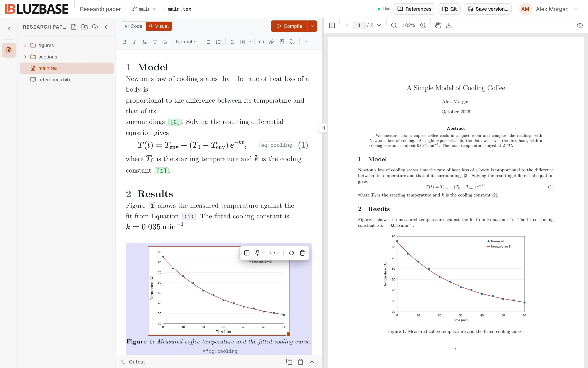Compile the document
The image size is (588, 368).
point(289,26)
